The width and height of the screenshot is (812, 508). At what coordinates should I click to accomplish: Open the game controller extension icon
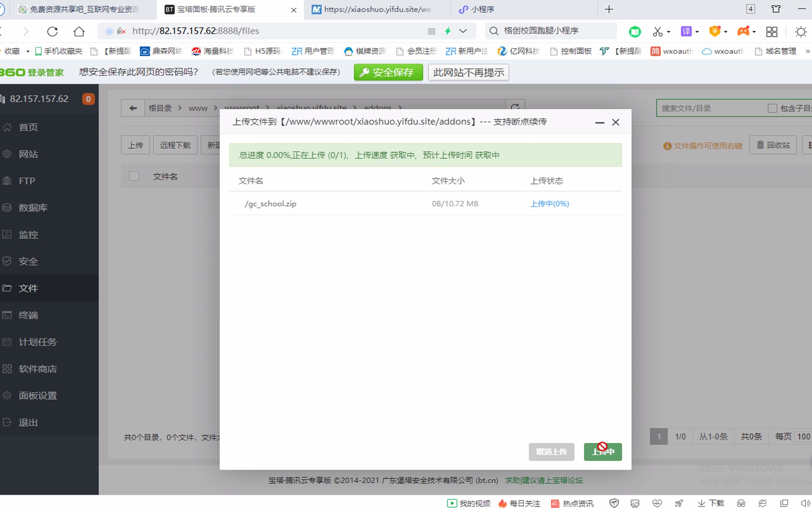743,32
